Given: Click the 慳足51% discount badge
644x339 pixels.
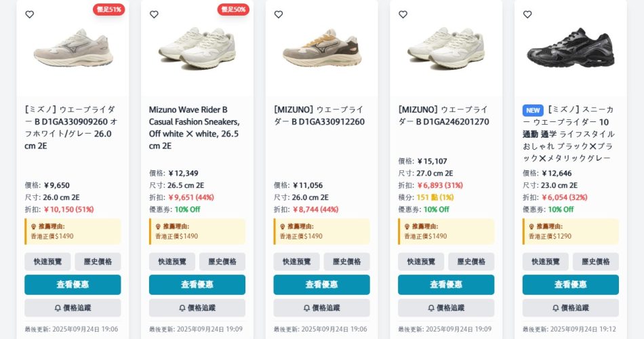Looking at the screenshot, I should [109, 9].
